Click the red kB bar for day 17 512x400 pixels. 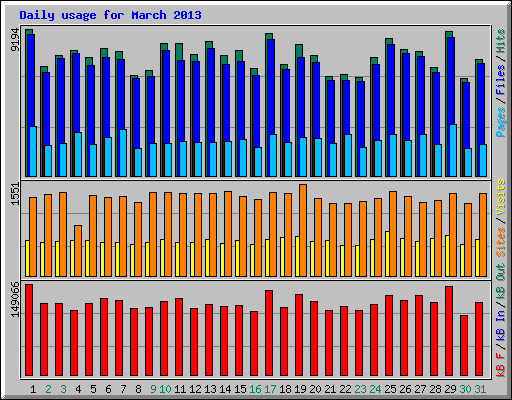pos(269,333)
